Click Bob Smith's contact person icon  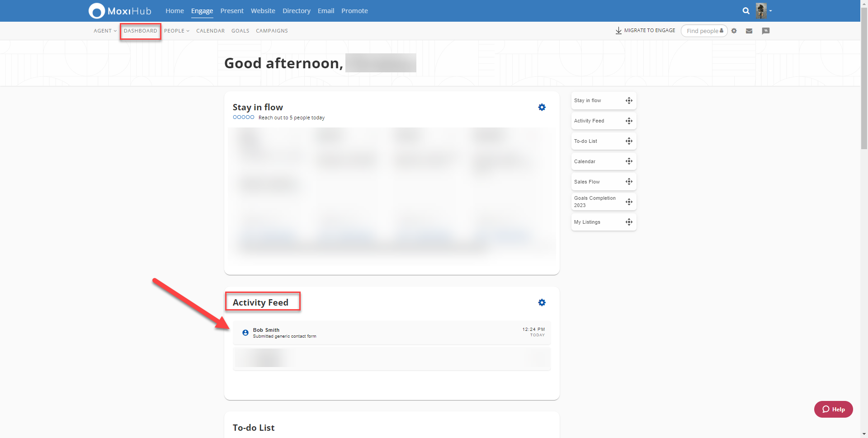(245, 333)
